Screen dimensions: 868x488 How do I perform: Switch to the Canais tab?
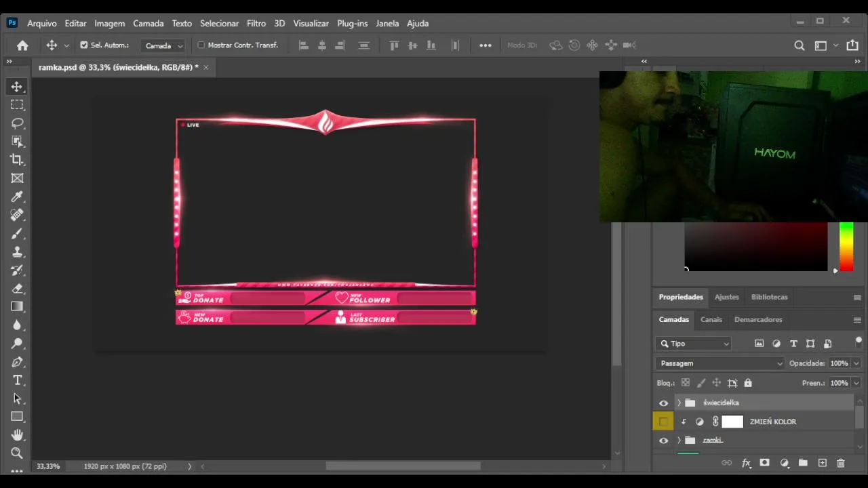[711, 320]
